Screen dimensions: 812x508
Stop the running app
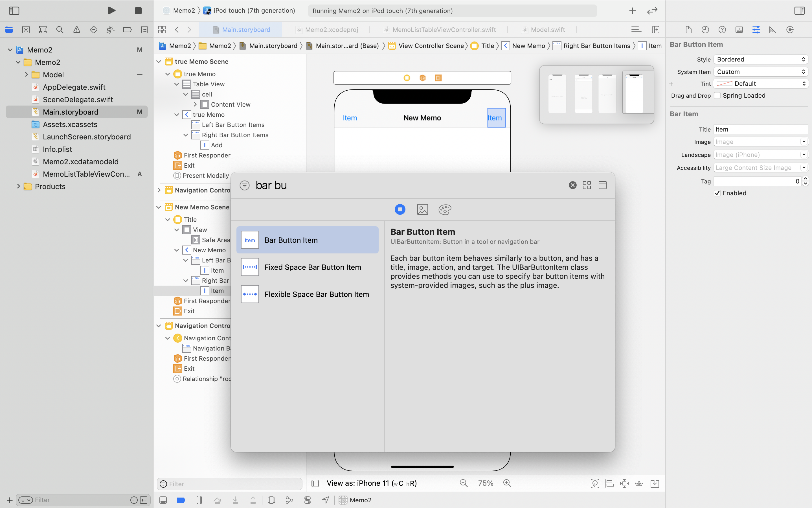point(138,10)
